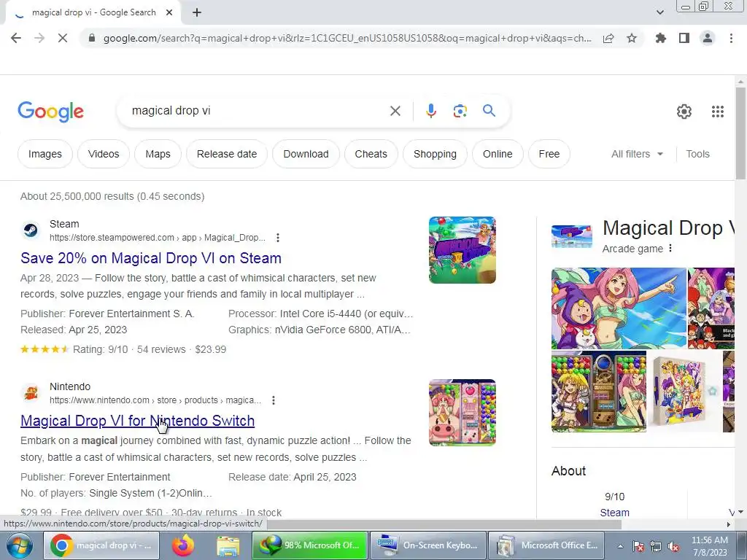Open the Nintendo result thumbnail image

click(462, 413)
